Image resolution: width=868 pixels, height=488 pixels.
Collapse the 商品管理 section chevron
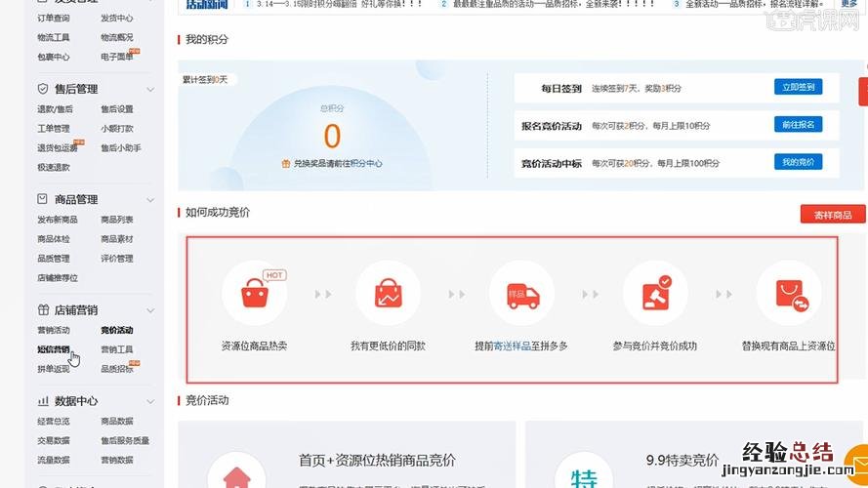(x=150, y=200)
